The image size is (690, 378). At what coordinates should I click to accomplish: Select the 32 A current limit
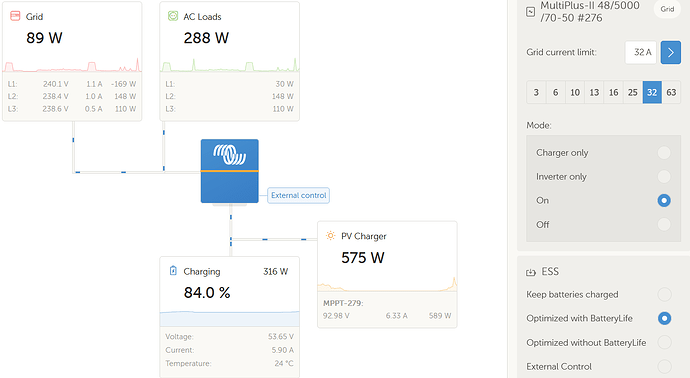pos(652,92)
